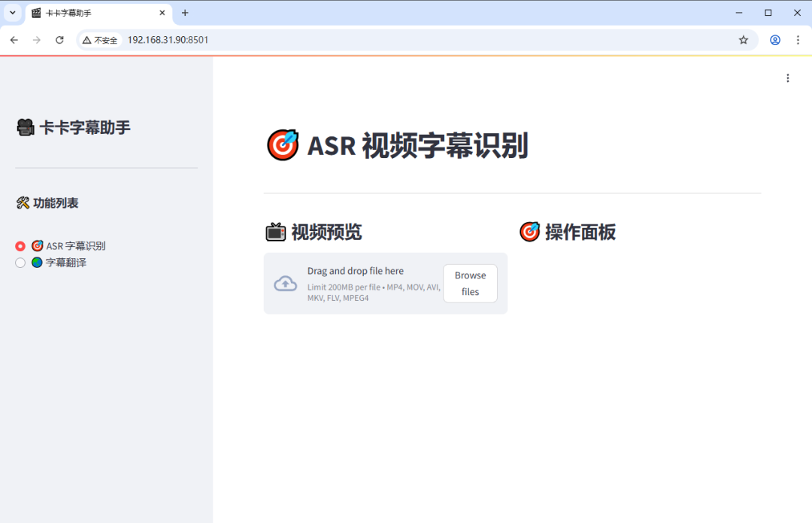Click the tools icon next to 功能列表
Screen dimensions: 812x523
point(23,202)
